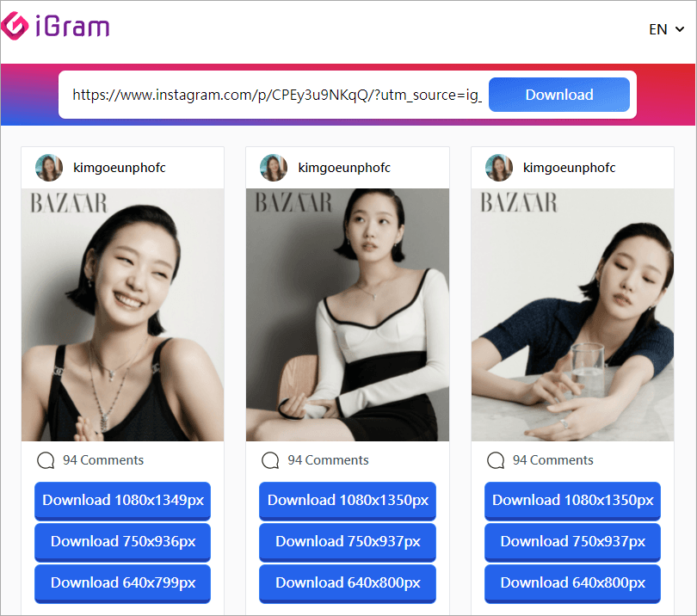Select 94 Comments text in first card
Screen dimensions: 697x616
coord(103,460)
